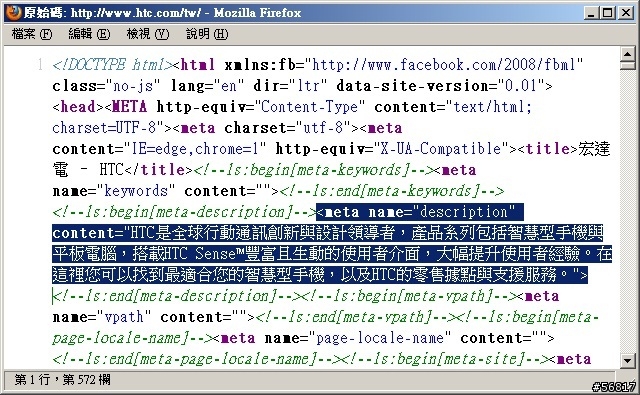Click the "IE=edge,chrome=1" text
The height and width of the screenshot is (395, 640).
(x=195, y=149)
